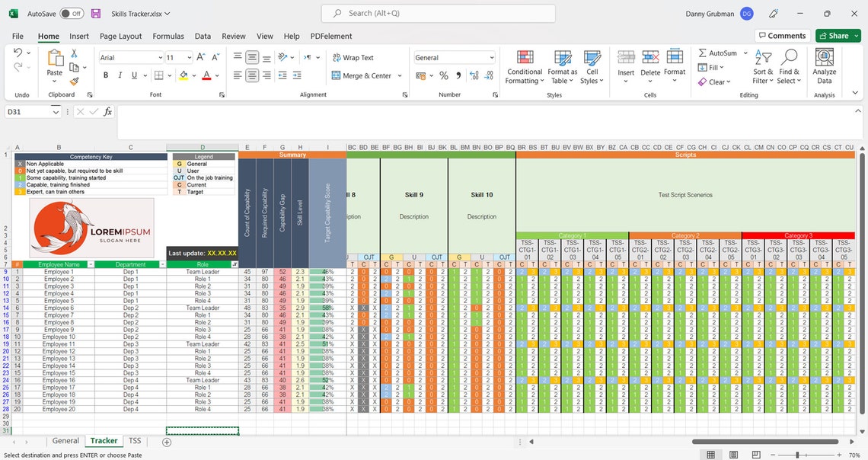Open the fill color dropdown arrow
This screenshot has width=868, height=460.
193,75
